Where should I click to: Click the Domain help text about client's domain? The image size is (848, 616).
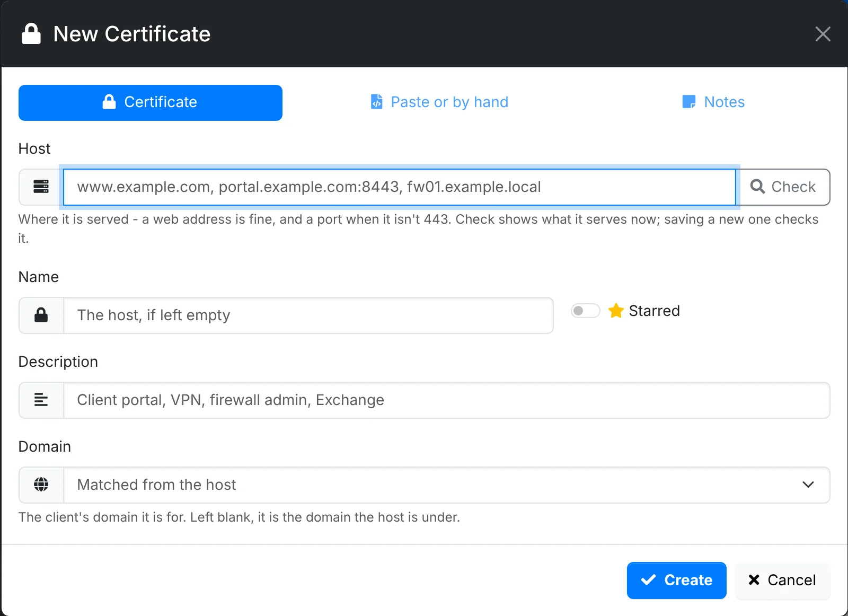(239, 517)
